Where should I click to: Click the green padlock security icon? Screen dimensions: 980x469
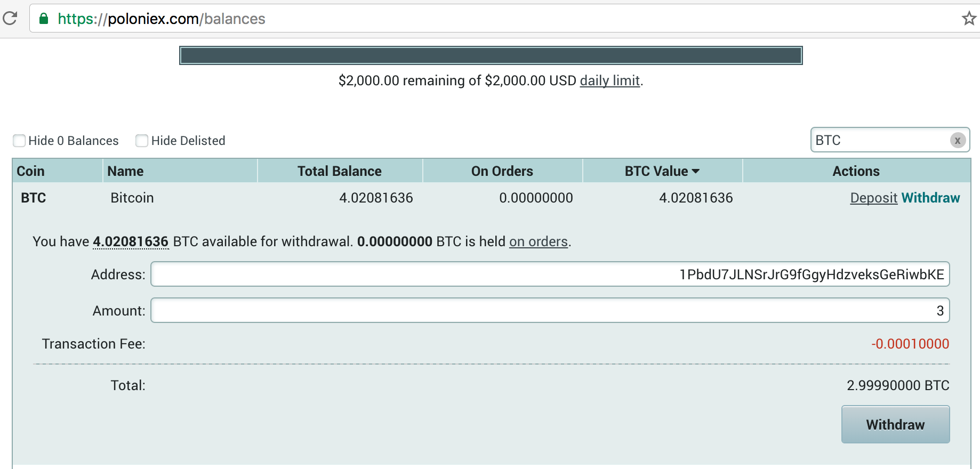coord(44,19)
